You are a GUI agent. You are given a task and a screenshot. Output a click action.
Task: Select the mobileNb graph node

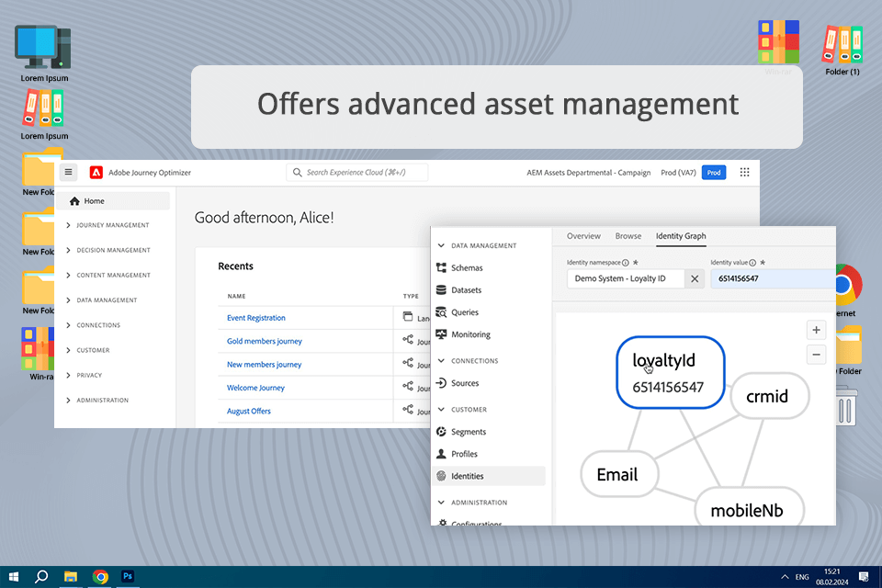[749, 506]
